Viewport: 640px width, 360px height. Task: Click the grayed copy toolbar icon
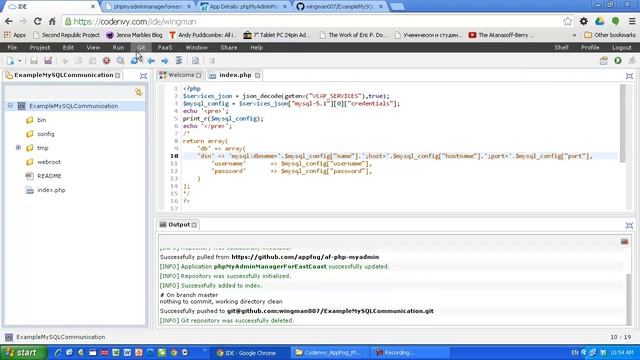78,61
